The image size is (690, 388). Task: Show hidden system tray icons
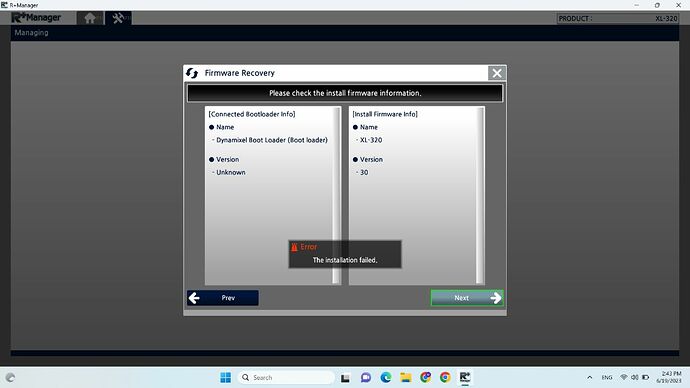click(590, 377)
